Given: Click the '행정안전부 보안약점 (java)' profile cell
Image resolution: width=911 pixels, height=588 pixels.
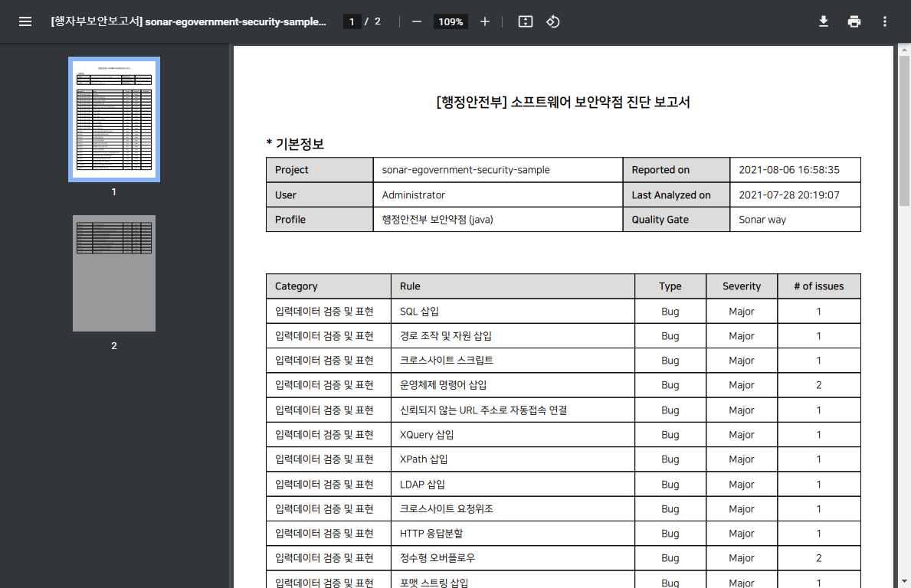Looking at the screenshot, I should pos(498,220).
